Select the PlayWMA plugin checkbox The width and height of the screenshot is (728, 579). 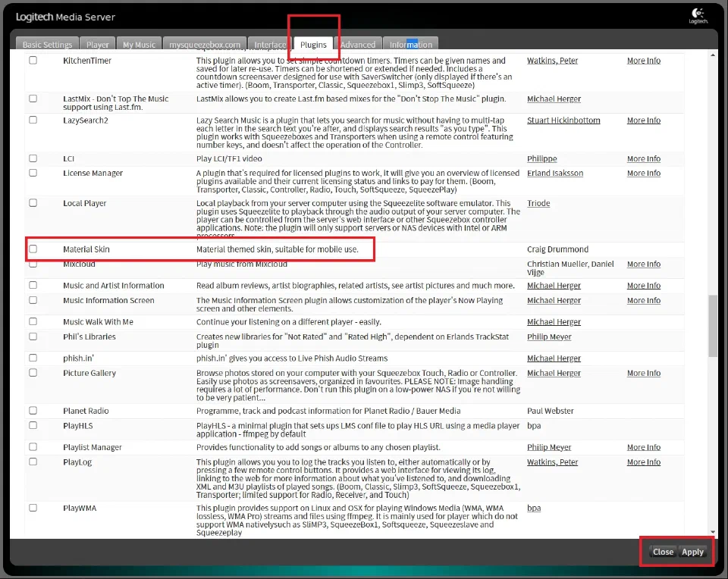(33, 508)
